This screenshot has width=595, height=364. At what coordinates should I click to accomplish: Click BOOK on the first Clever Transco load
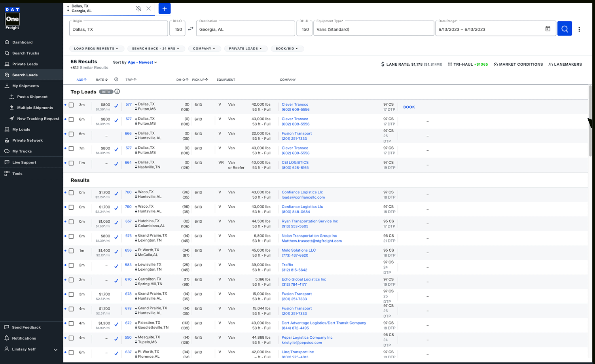tap(409, 107)
